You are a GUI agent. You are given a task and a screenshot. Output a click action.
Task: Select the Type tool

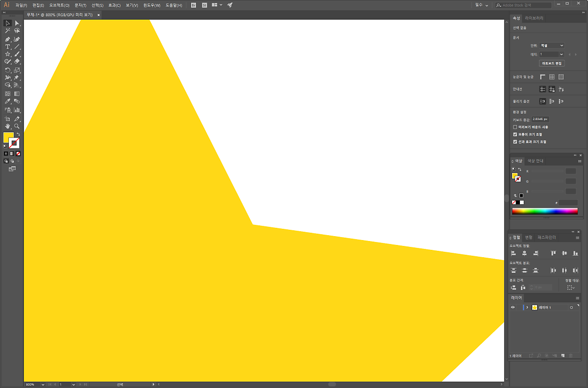(7, 47)
